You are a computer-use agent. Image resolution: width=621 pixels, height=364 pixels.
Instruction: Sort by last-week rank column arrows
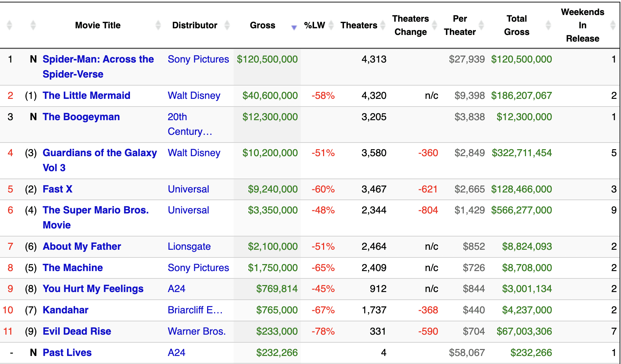pyautogui.click(x=33, y=25)
